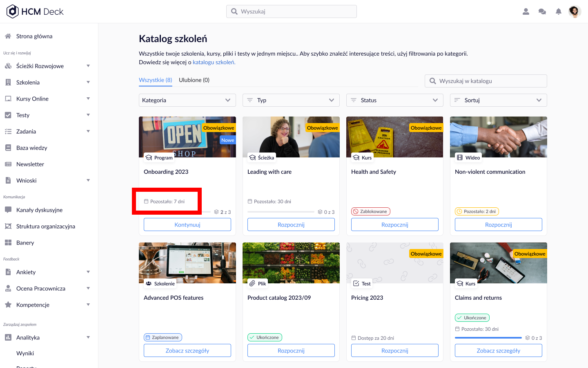This screenshot has height=368, width=588.
Task: Open the Product catalog 2023/09 thumbnail
Action: pyautogui.click(x=291, y=263)
